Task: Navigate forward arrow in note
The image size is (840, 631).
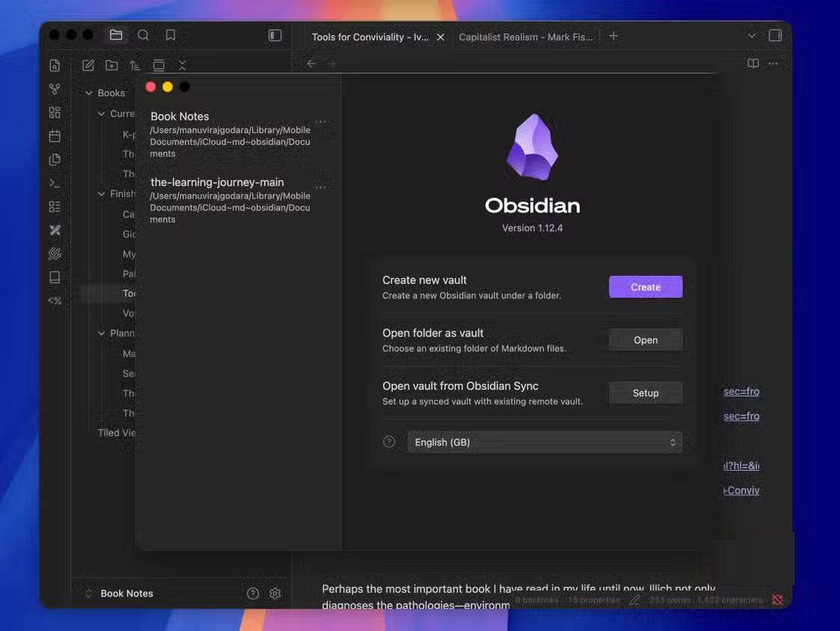Action: point(331,64)
